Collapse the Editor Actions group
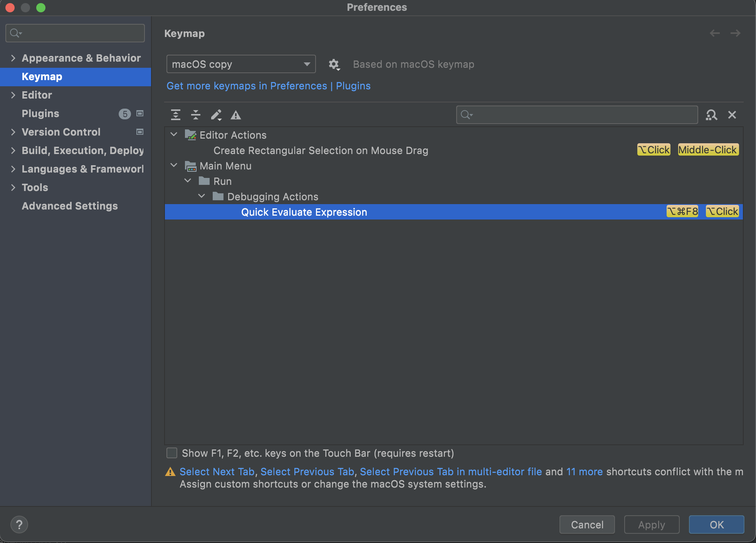756x543 pixels. (174, 134)
